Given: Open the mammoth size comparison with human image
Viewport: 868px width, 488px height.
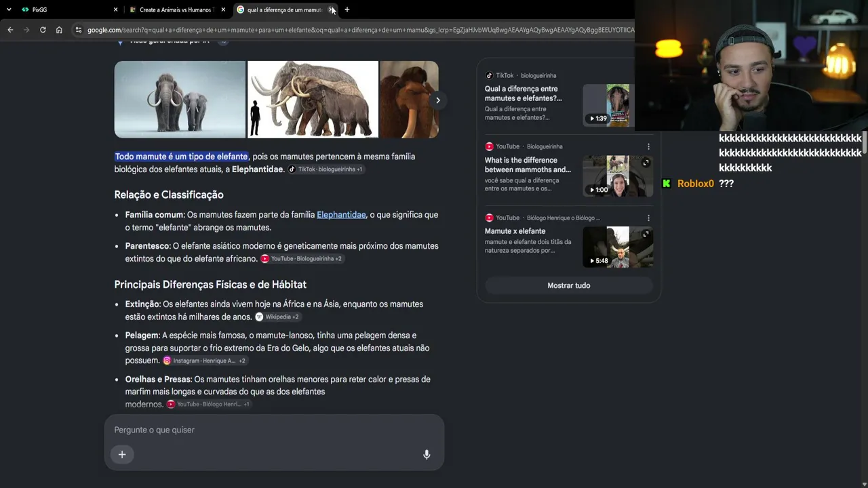Looking at the screenshot, I should [313, 100].
